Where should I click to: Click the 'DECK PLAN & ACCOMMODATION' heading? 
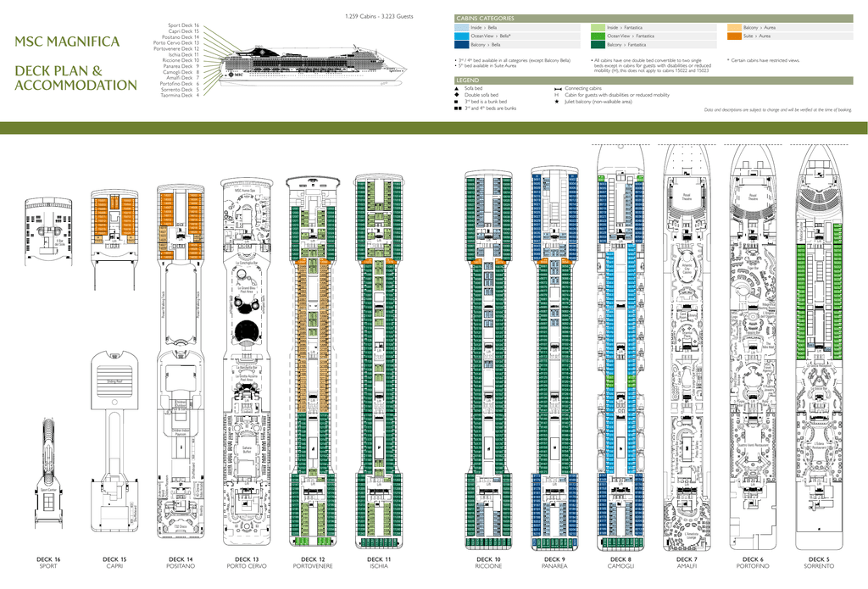pos(75,78)
